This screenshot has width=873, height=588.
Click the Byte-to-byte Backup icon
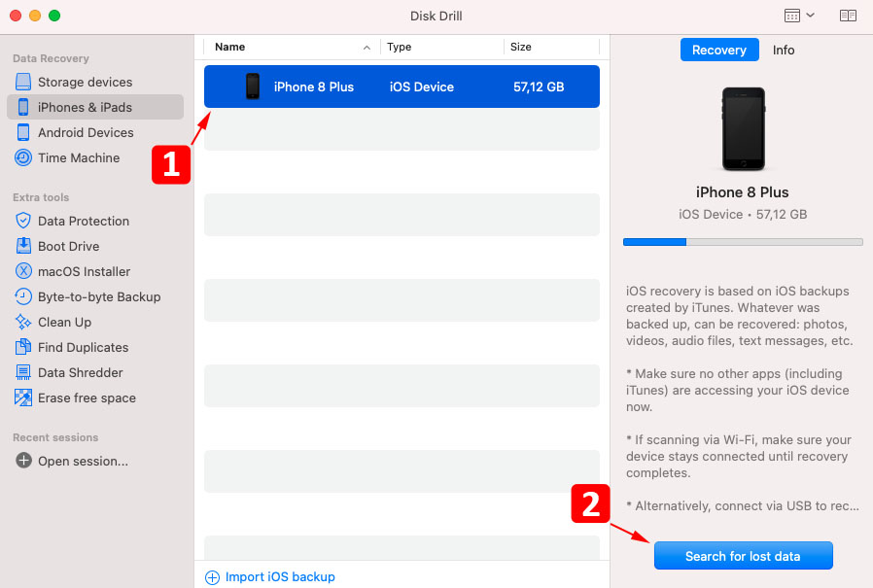click(x=23, y=296)
